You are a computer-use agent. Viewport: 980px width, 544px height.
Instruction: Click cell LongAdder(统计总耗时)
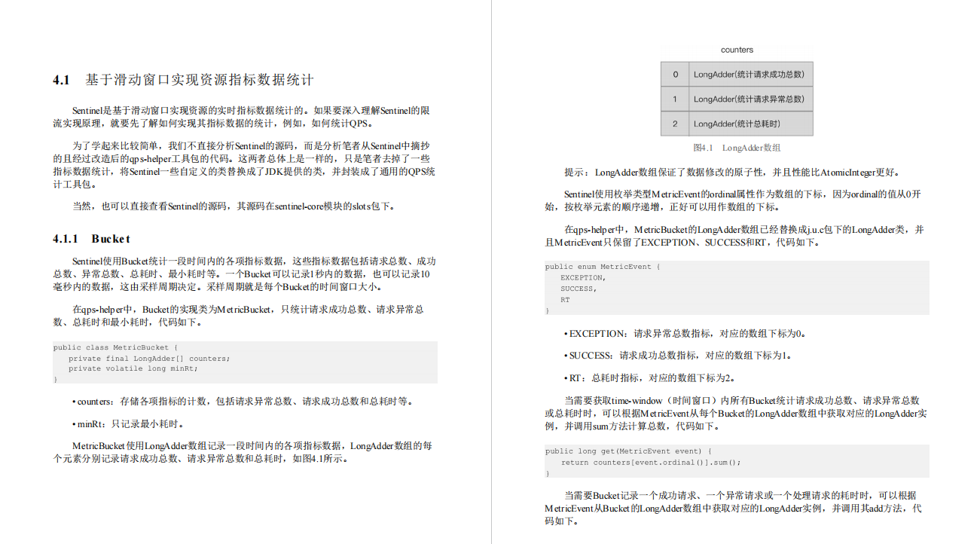coord(750,124)
